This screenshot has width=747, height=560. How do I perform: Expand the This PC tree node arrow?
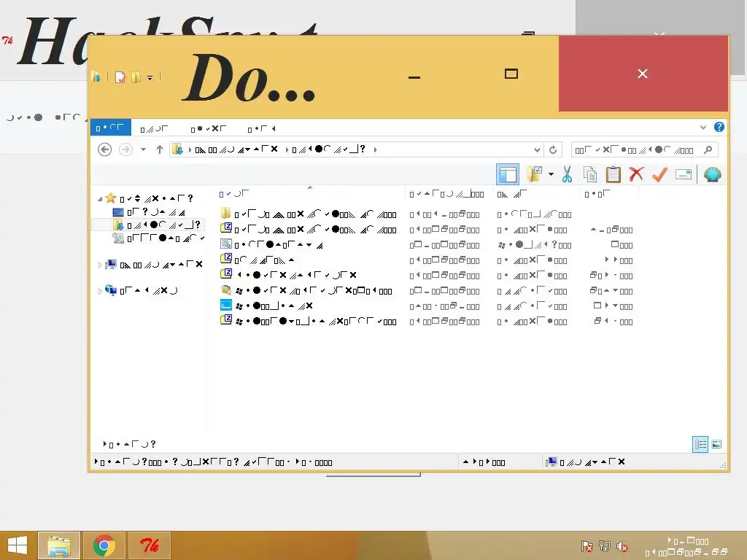point(100,265)
